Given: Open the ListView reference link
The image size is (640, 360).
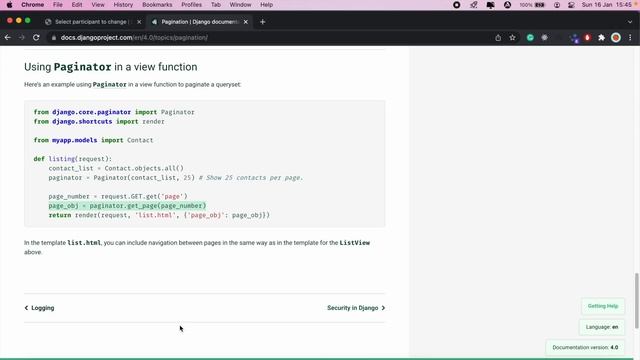Looking at the screenshot, I should [355, 242].
